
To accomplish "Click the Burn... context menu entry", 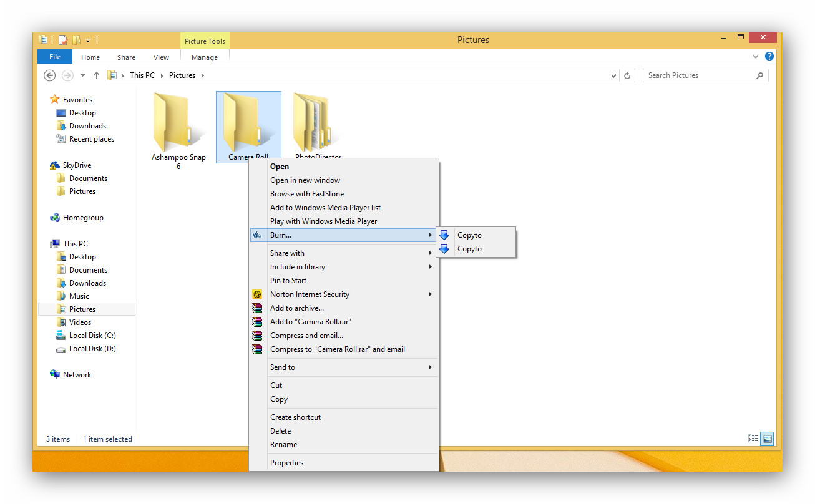I will click(x=344, y=235).
